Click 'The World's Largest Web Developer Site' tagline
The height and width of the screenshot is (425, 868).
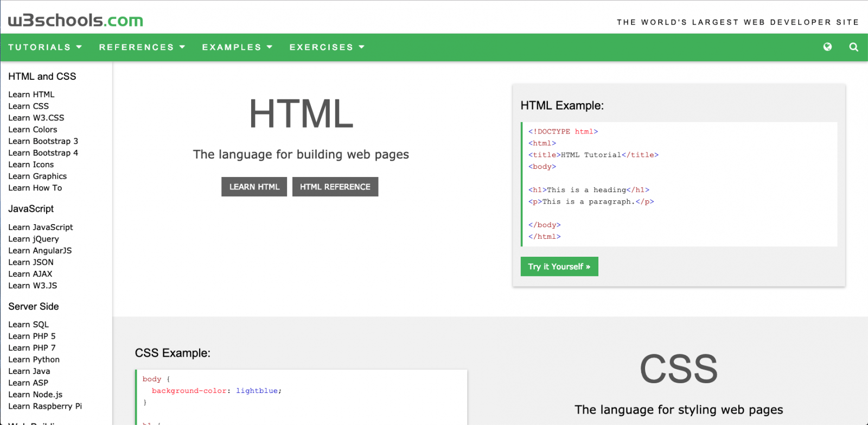coord(738,22)
